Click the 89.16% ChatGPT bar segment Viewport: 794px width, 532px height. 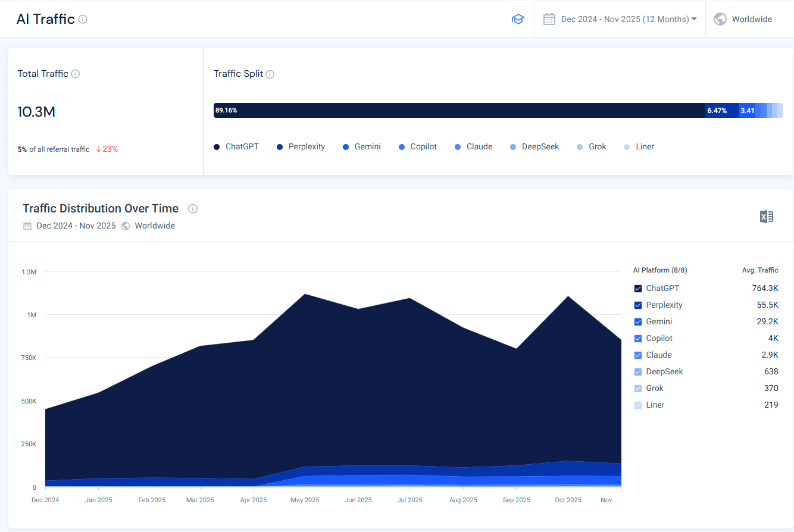point(458,110)
